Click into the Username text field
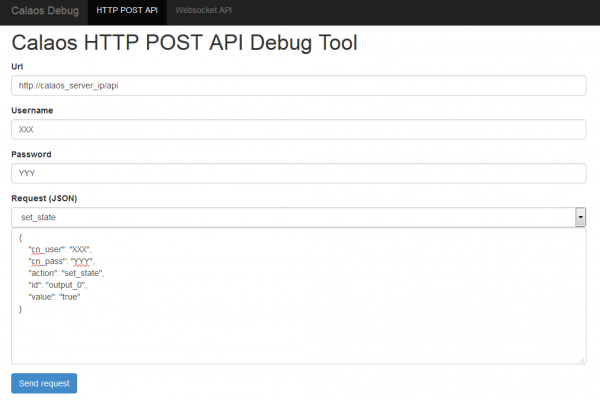 point(298,129)
